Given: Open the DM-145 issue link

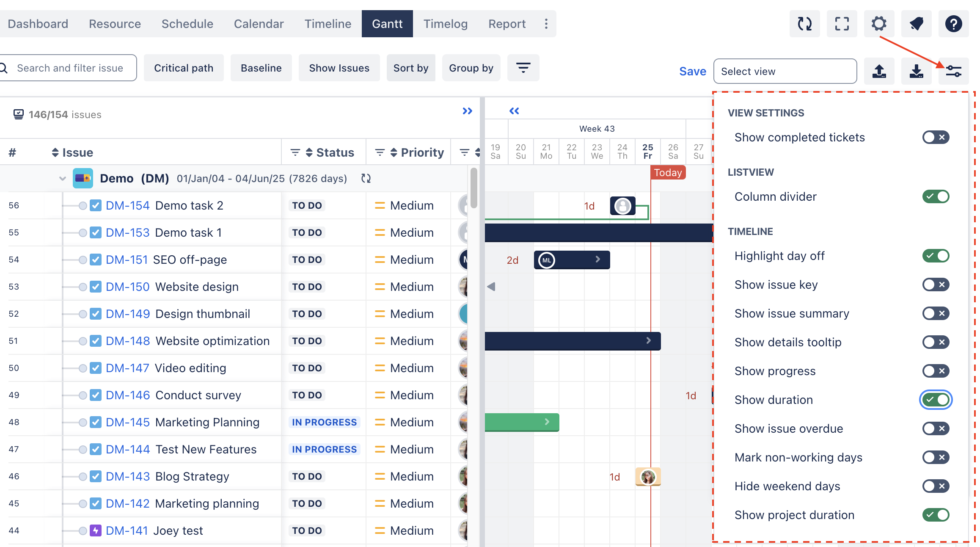Looking at the screenshot, I should [x=128, y=422].
